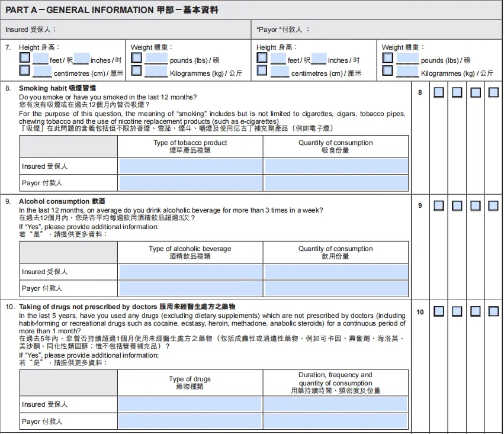Tick Payor weight Kilogrammes checkbox
This screenshot has height=434, width=504.
[x=388, y=70]
